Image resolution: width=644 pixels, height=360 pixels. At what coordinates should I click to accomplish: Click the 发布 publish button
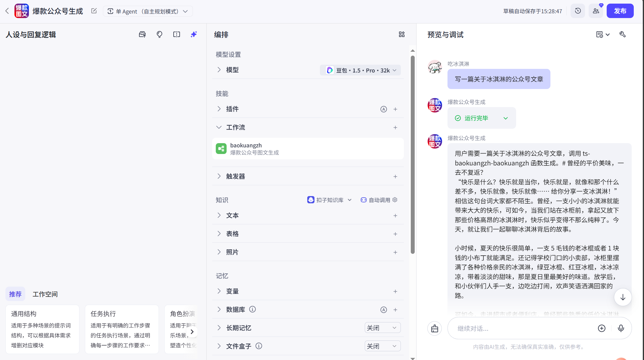tap(620, 11)
